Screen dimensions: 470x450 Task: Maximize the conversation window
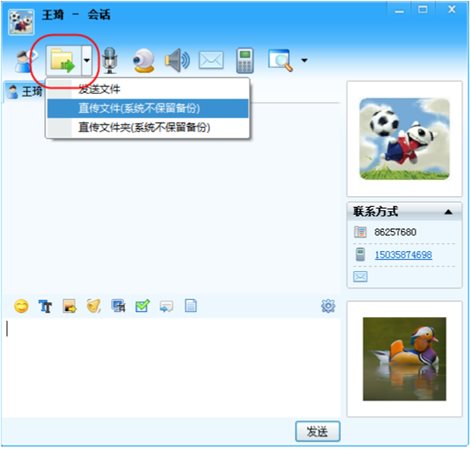[x=423, y=10]
